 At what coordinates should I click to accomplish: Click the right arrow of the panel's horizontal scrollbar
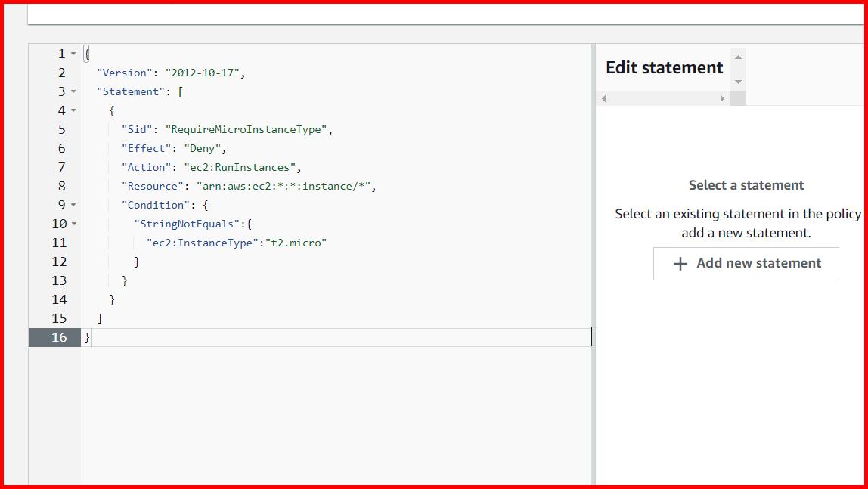tap(722, 98)
